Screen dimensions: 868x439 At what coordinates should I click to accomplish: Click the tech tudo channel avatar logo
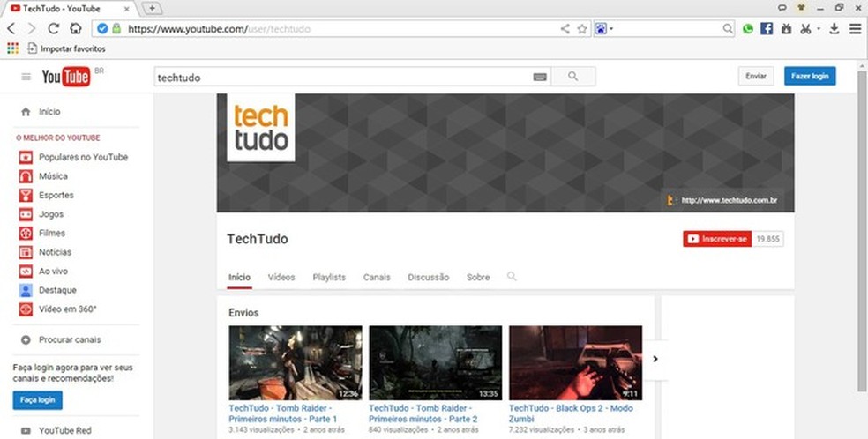261,128
